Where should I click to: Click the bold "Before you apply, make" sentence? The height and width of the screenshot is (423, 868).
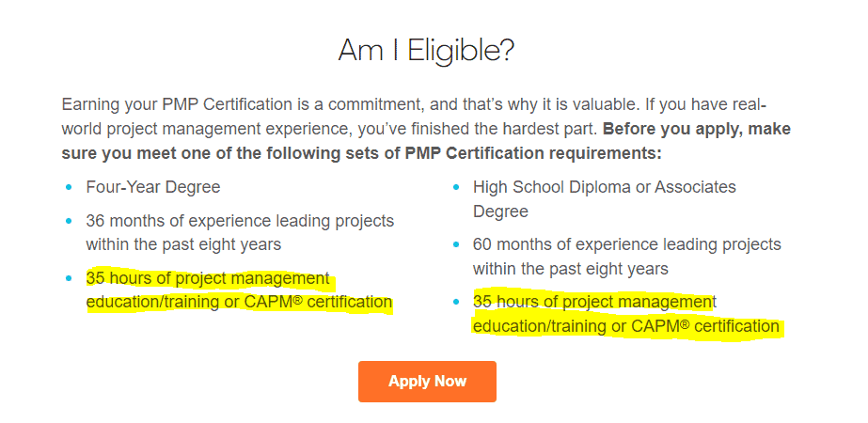click(697, 129)
